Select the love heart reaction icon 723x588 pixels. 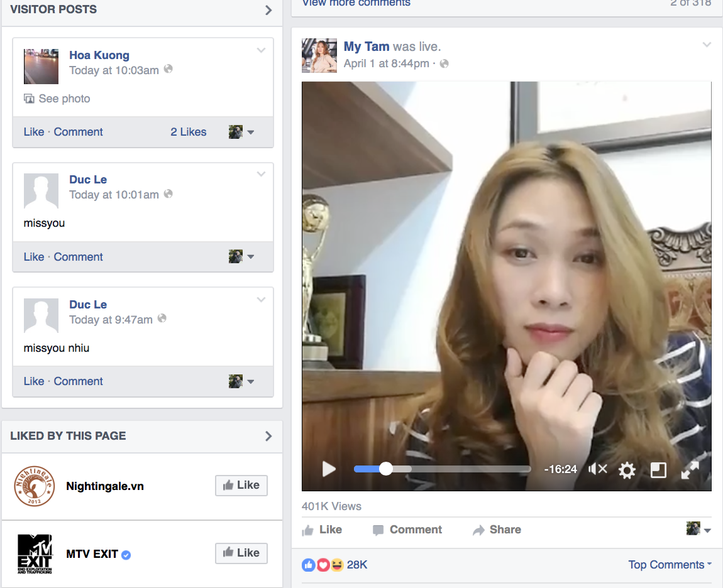[x=323, y=565]
